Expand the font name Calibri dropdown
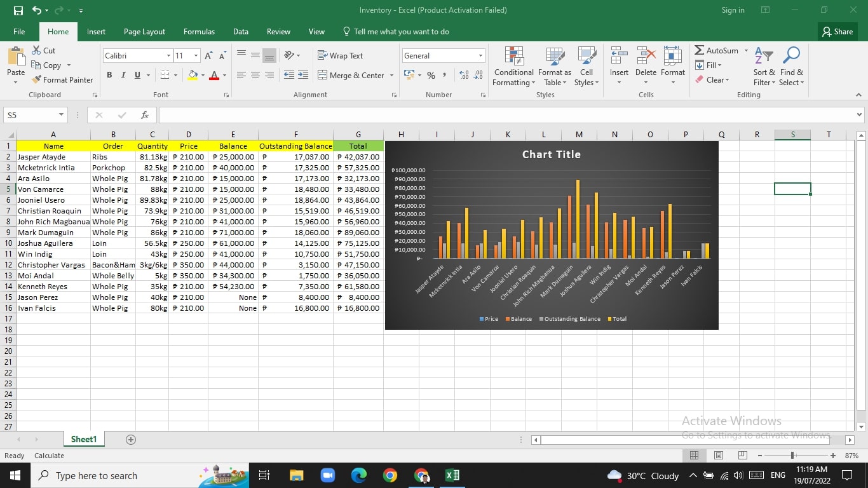Image resolution: width=868 pixels, height=488 pixels. 168,56
